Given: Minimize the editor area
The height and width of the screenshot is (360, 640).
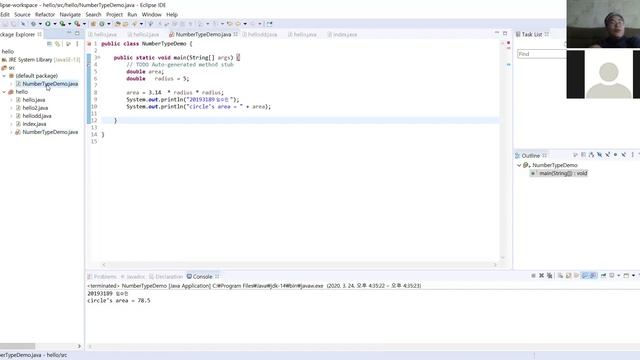Looking at the screenshot, I should 497,33.
